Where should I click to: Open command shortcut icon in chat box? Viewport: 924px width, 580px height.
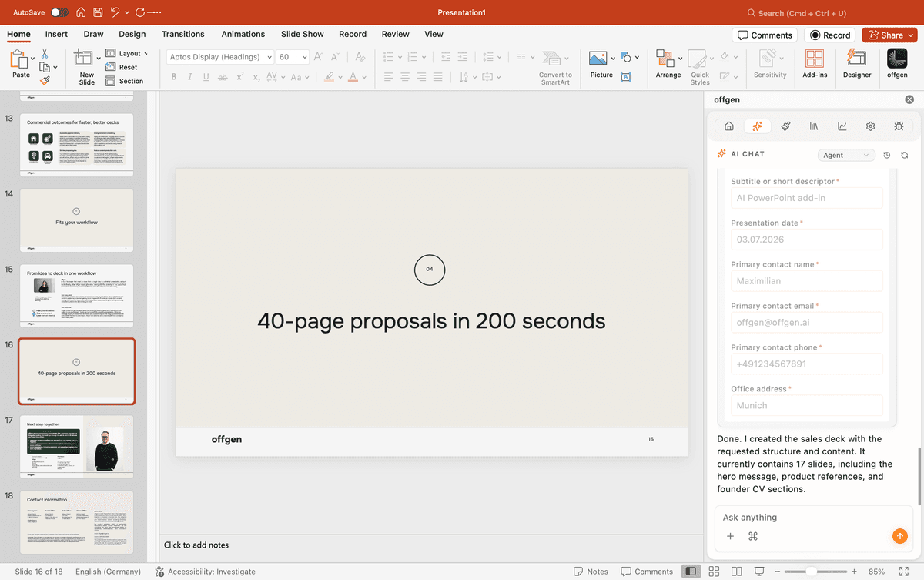753,536
